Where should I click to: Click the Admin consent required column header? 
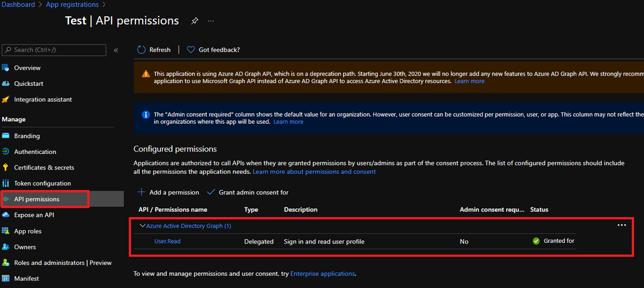492,209
